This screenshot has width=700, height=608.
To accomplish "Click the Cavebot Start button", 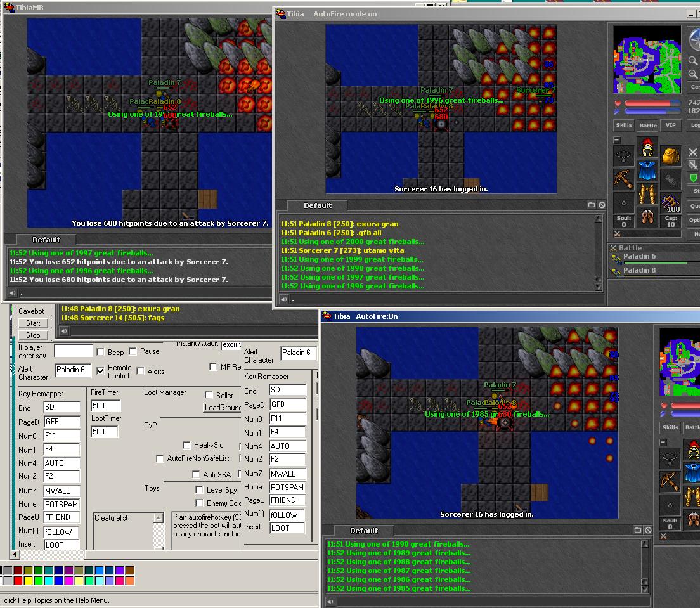I will click(x=33, y=323).
